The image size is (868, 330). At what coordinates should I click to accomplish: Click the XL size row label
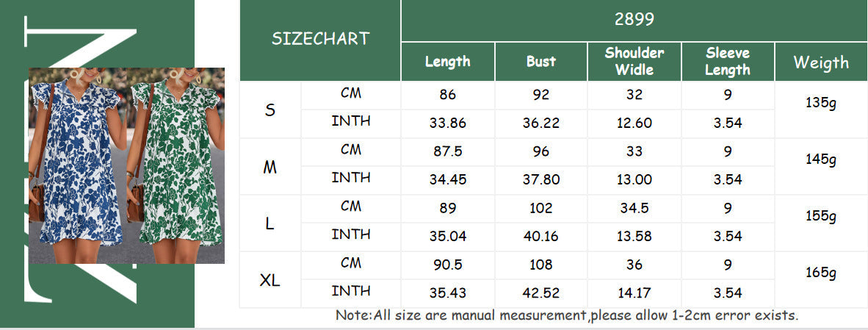point(270,280)
